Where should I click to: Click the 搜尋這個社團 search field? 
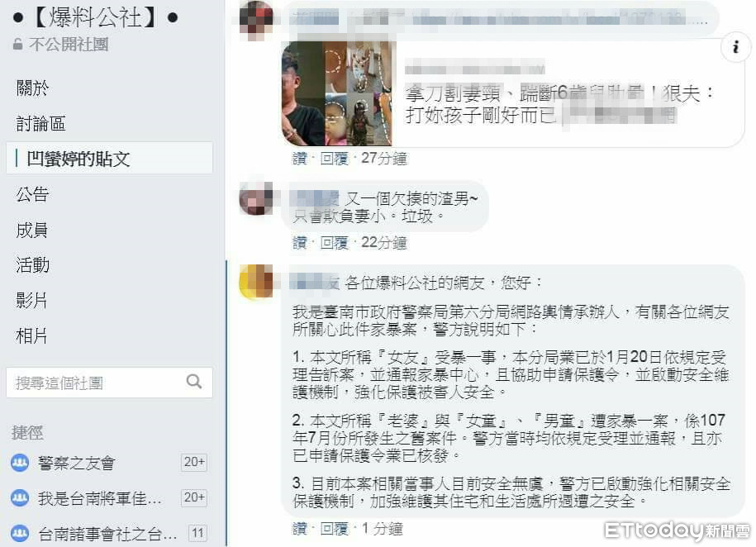click(109, 383)
